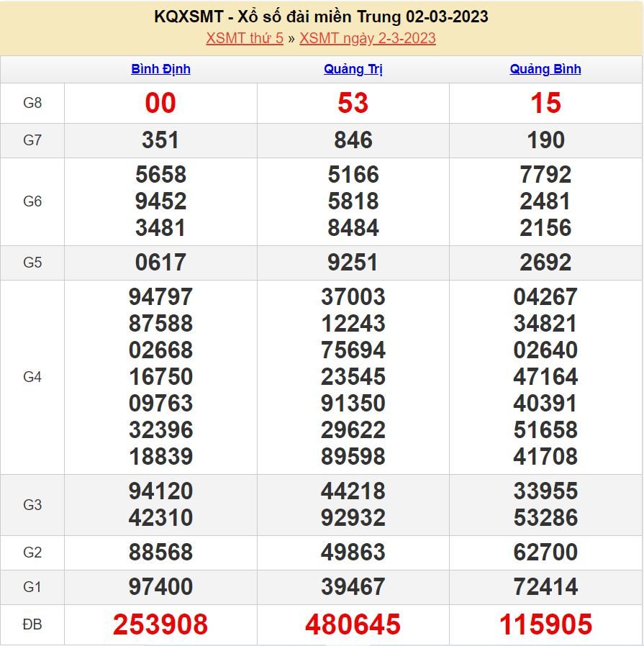Click G1 number 39467
Image resolution: width=644 pixels, height=646 pixels.
coord(353,587)
